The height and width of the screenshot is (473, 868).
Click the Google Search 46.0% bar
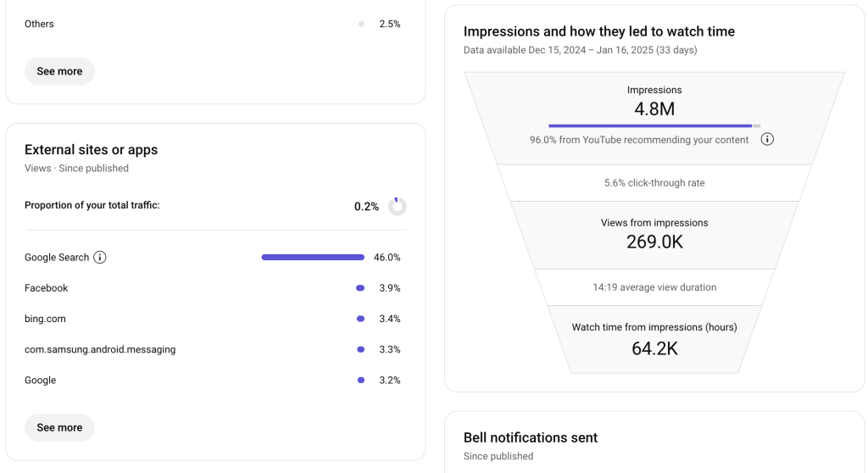pyautogui.click(x=313, y=258)
